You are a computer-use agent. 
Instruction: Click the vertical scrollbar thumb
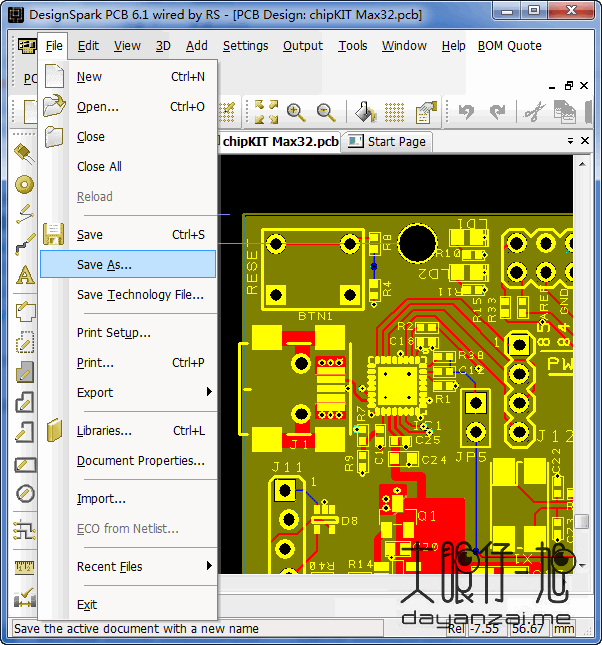(582, 521)
